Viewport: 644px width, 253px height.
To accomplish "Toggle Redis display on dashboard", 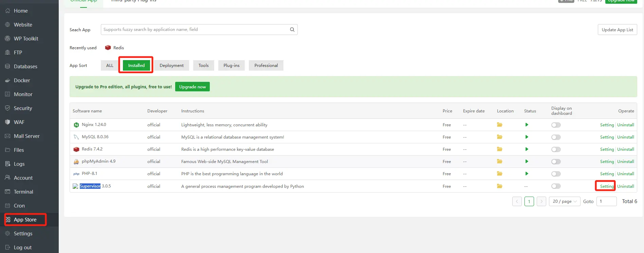I will point(556,149).
